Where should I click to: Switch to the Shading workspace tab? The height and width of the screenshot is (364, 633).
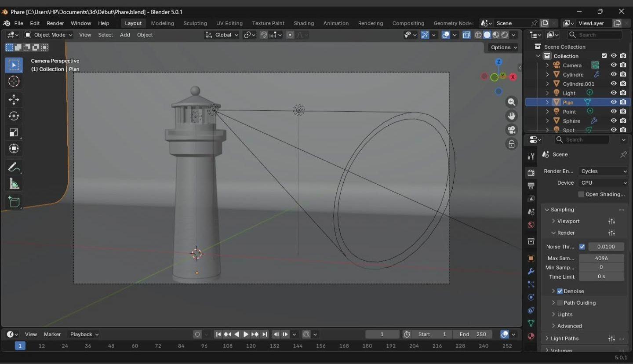pos(303,23)
